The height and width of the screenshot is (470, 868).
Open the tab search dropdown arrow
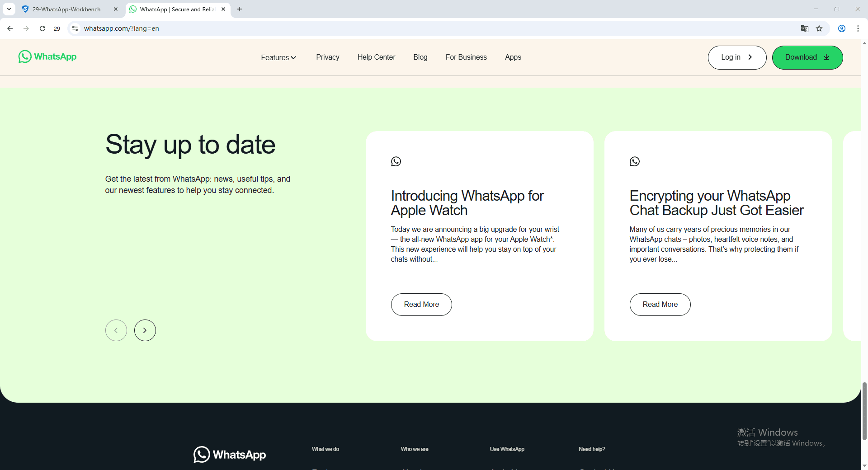click(9, 9)
